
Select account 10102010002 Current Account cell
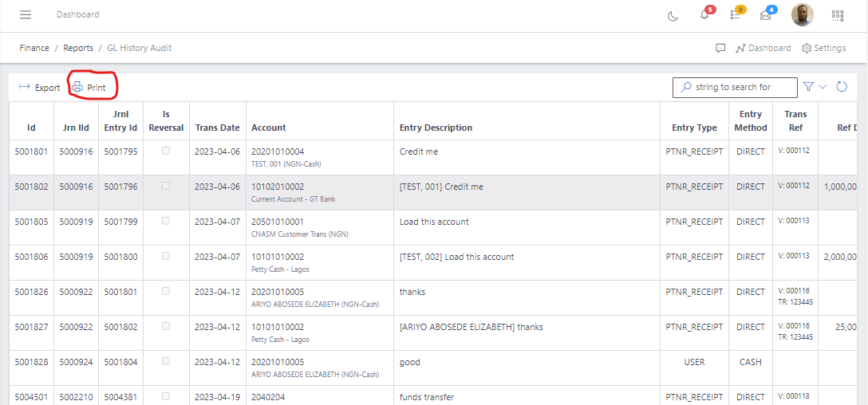click(x=320, y=193)
